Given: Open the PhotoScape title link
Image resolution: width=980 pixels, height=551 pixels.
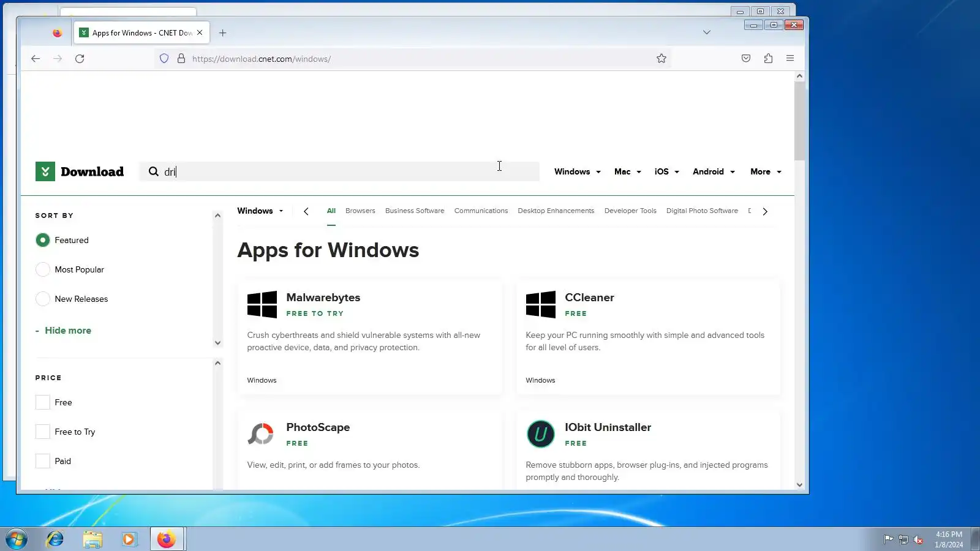Looking at the screenshot, I should pos(318,427).
